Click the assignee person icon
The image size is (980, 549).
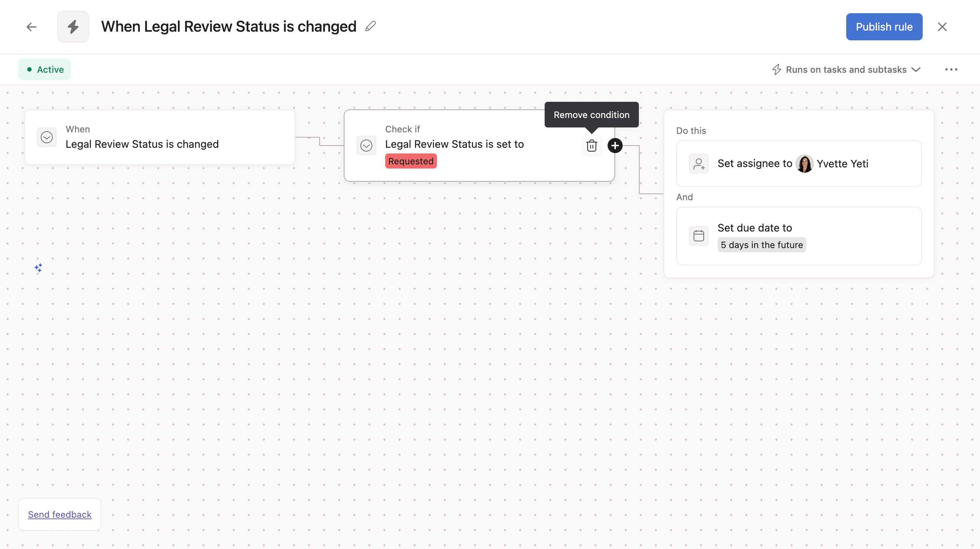699,164
